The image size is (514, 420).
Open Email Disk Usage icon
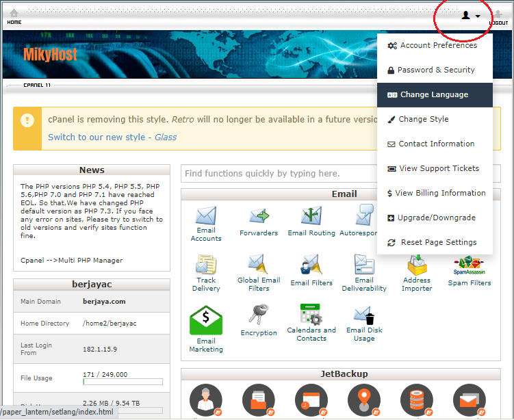[364, 315]
